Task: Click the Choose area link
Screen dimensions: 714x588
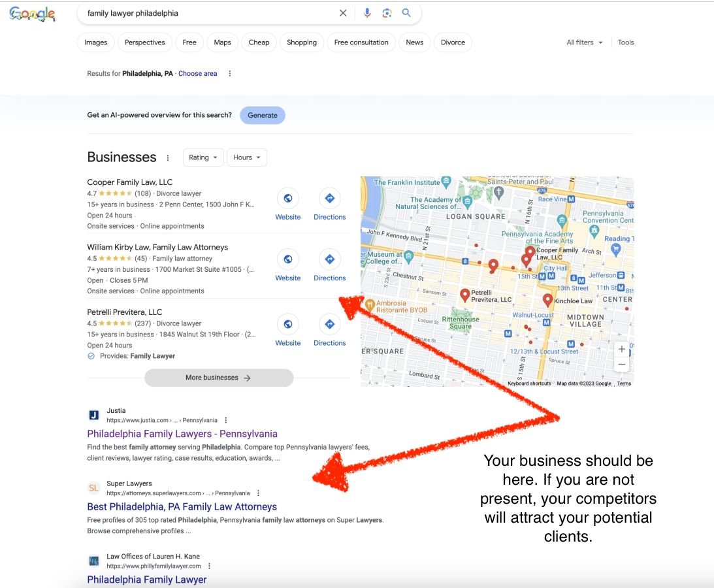Action: (x=198, y=73)
